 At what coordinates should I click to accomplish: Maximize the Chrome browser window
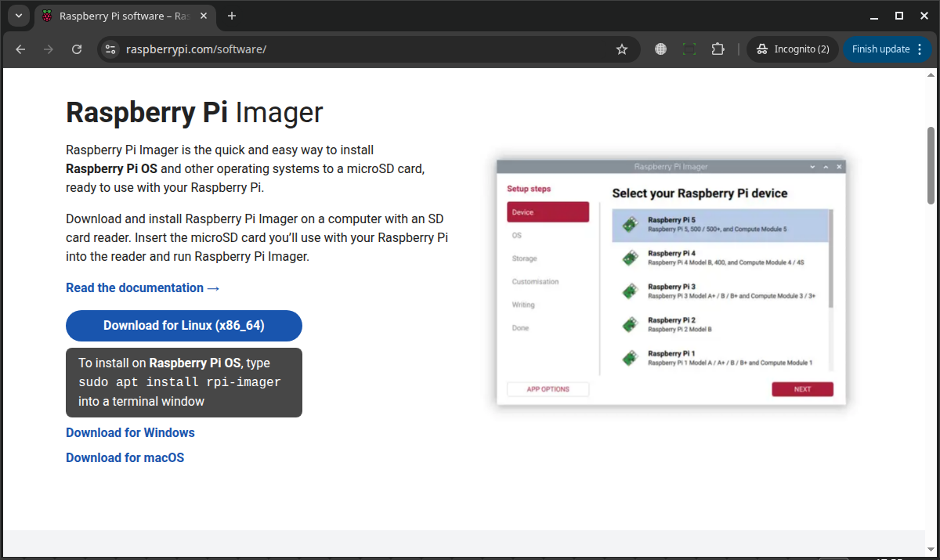pyautogui.click(x=899, y=16)
